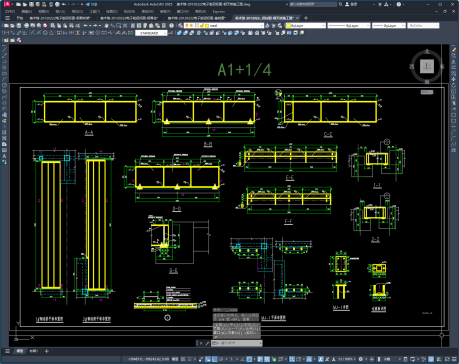The height and width of the screenshot is (364, 459).
Task: Open the AutoCAD application menu logo
Action: pyautogui.click(x=7, y=4)
